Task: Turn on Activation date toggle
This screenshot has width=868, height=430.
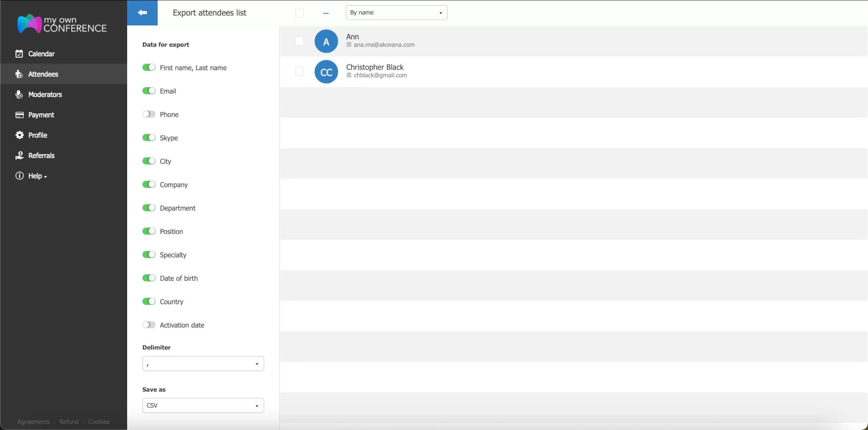Action: click(149, 325)
